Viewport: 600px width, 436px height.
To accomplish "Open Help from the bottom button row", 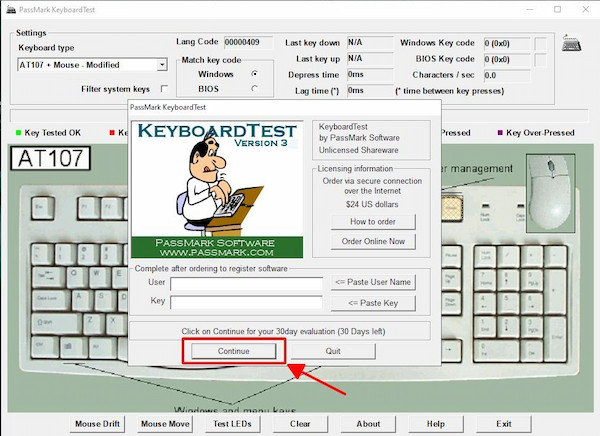I will pyautogui.click(x=436, y=424).
